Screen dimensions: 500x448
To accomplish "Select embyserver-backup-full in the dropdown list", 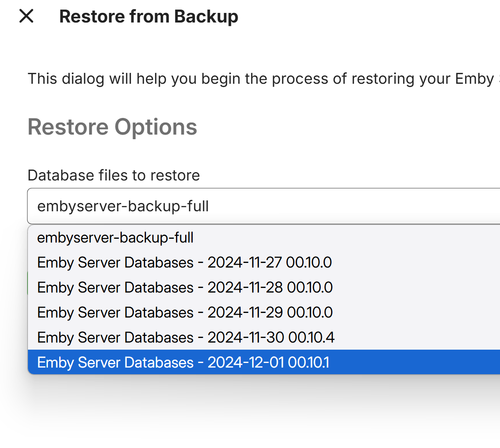I will [116, 238].
